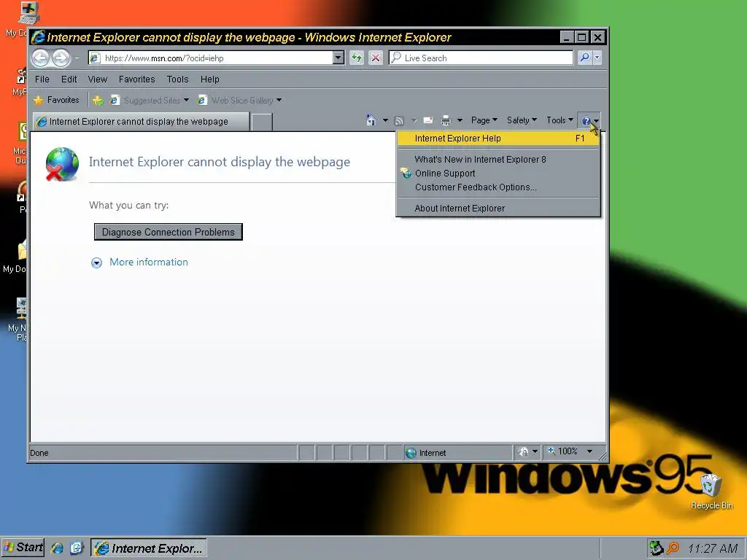
Task: Open the Favorites menu in menu bar
Action: point(136,79)
